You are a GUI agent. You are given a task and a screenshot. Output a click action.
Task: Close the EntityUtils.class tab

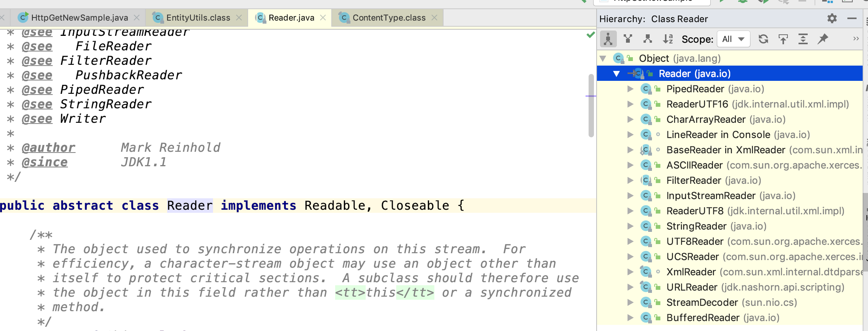pos(239,18)
